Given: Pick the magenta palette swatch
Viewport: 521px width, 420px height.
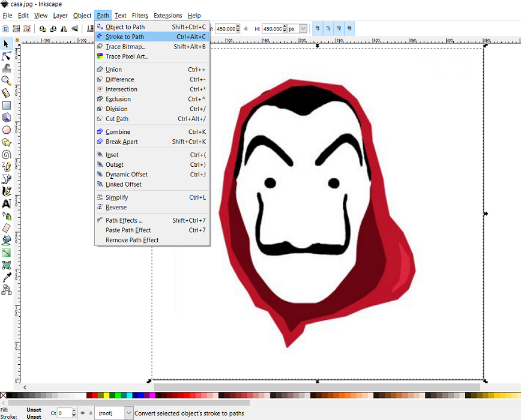Looking at the screenshot, I should click(x=152, y=395).
